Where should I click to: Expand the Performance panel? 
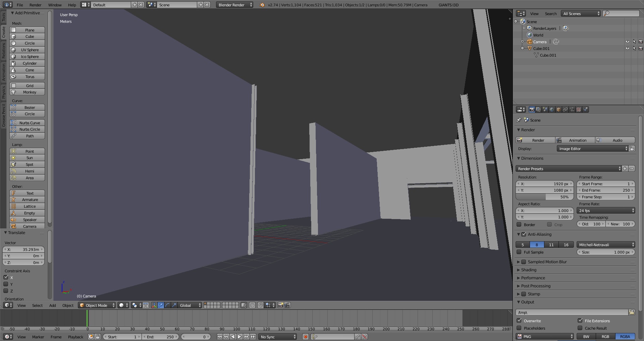click(533, 278)
